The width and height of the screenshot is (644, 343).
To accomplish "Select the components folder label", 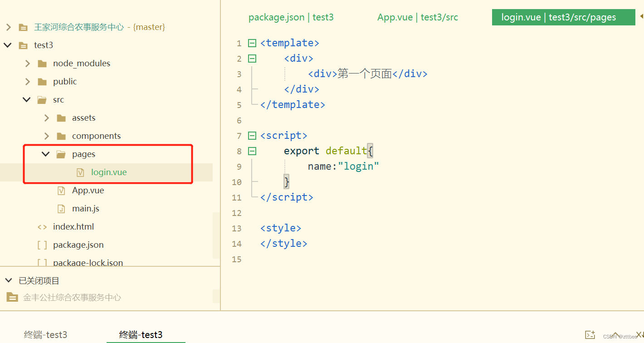I will (x=97, y=136).
